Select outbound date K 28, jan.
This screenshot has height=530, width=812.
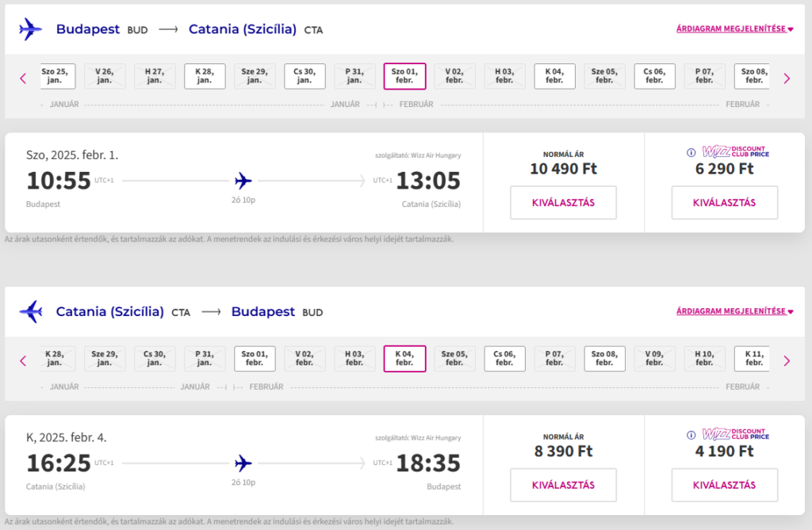pyautogui.click(x=205, y=76)
